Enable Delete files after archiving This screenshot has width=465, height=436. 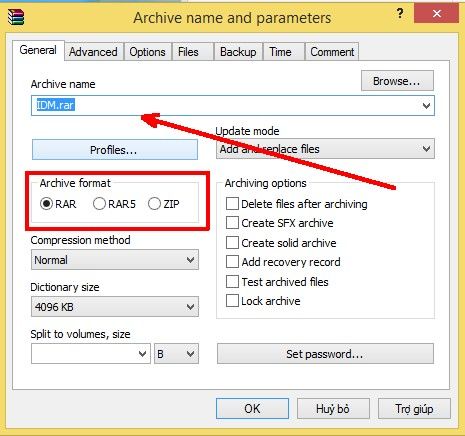coord(232,203)
